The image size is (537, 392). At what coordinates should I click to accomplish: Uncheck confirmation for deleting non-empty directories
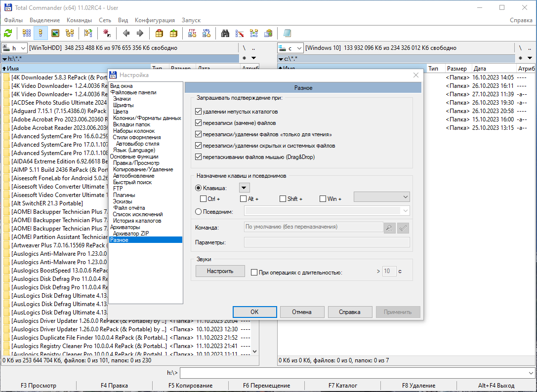(198, 111)
